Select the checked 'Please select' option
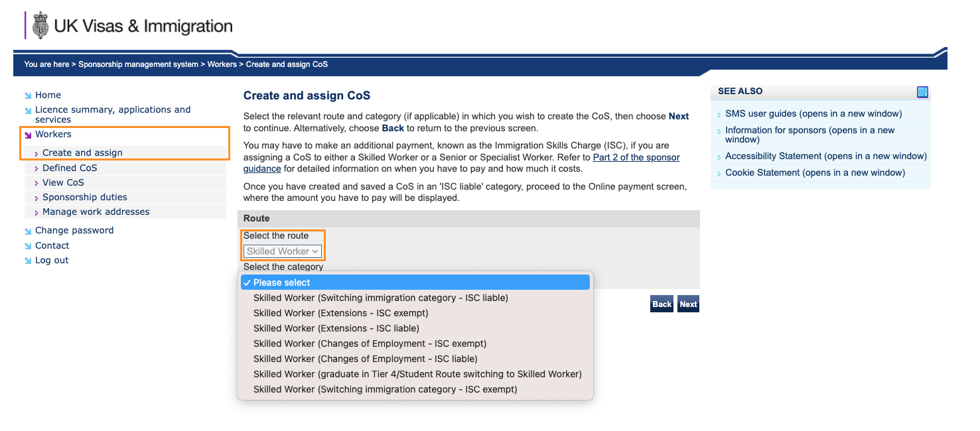The height and width of the screenshot is (431, 980). 415,282
